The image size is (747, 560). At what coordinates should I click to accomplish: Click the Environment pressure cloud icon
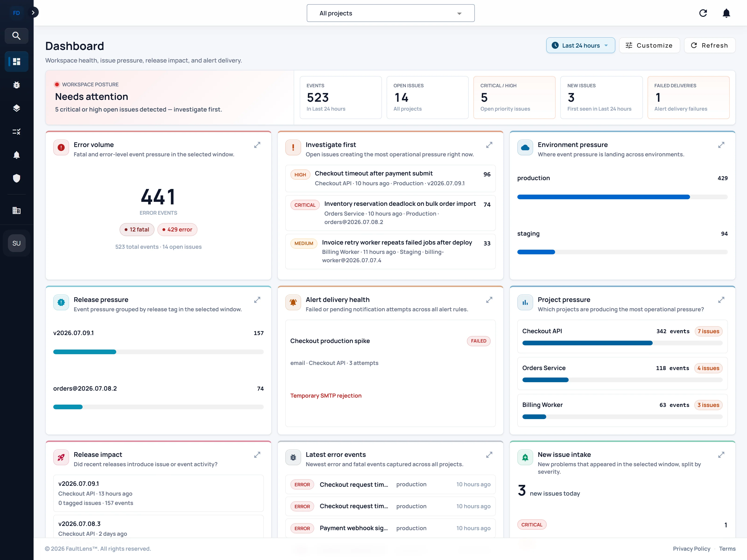(525, 147)
